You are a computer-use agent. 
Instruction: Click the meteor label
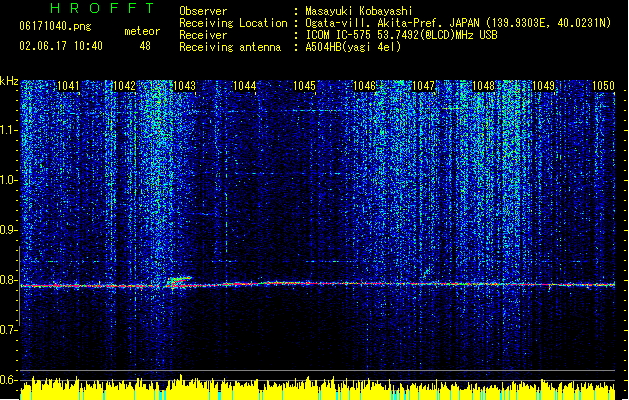click(142, 31)
